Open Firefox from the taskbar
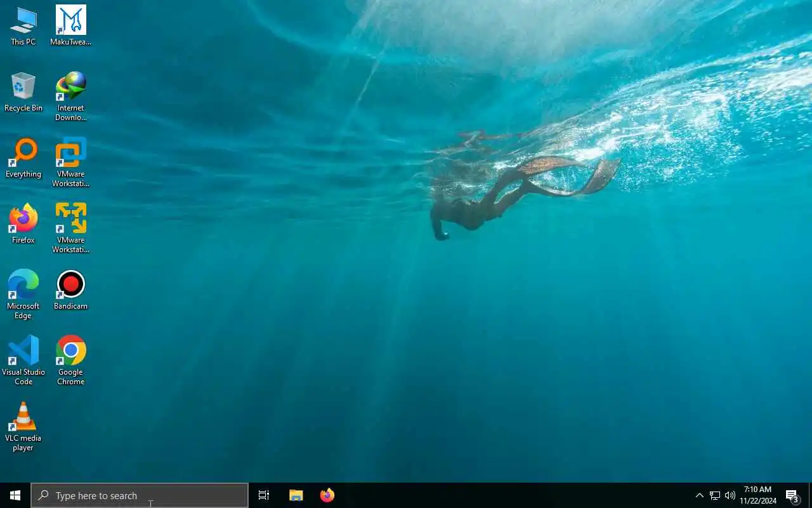Image resolution: width=812 pixels, height=508 pixels. point(327,495)
